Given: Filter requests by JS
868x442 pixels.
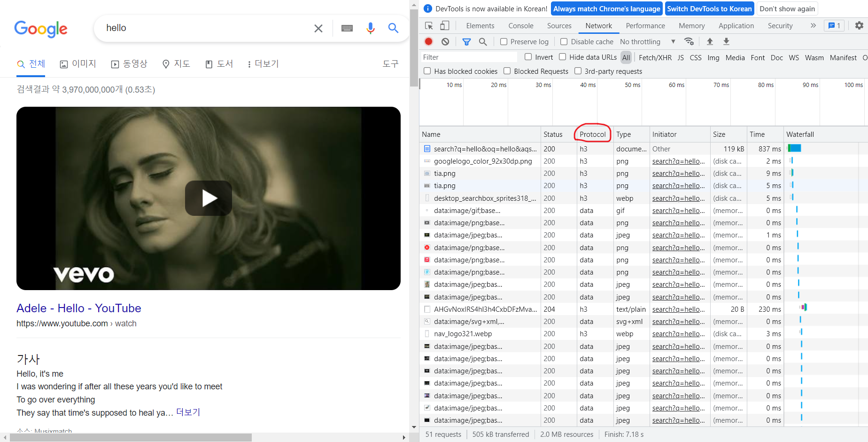Looking at the screenshot, I should [x=681, y=57].
